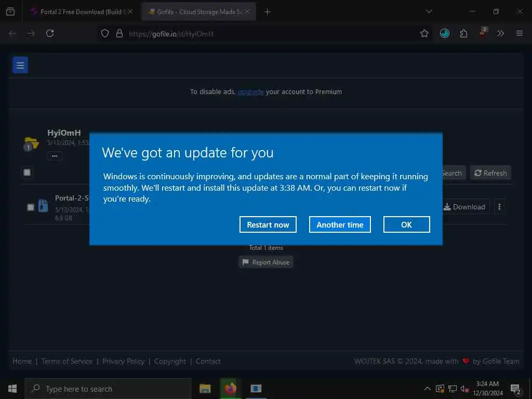Bookmark page with star icon
Viewport: 532px width, 399px height.
424,33
